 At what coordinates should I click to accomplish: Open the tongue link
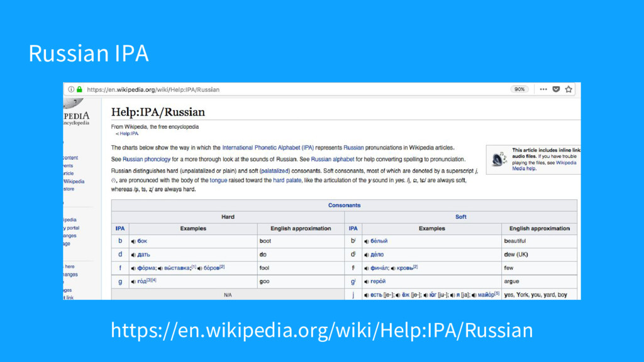[218, 180]
